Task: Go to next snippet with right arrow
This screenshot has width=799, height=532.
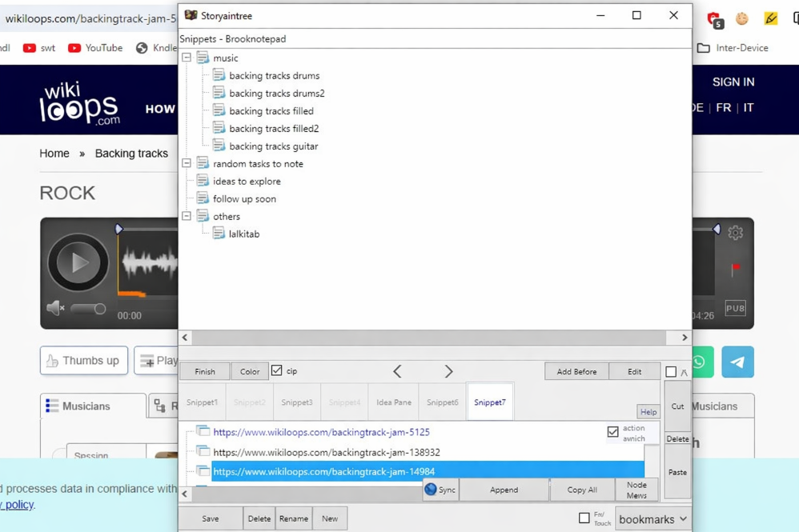Action: [x=448, y=371]
